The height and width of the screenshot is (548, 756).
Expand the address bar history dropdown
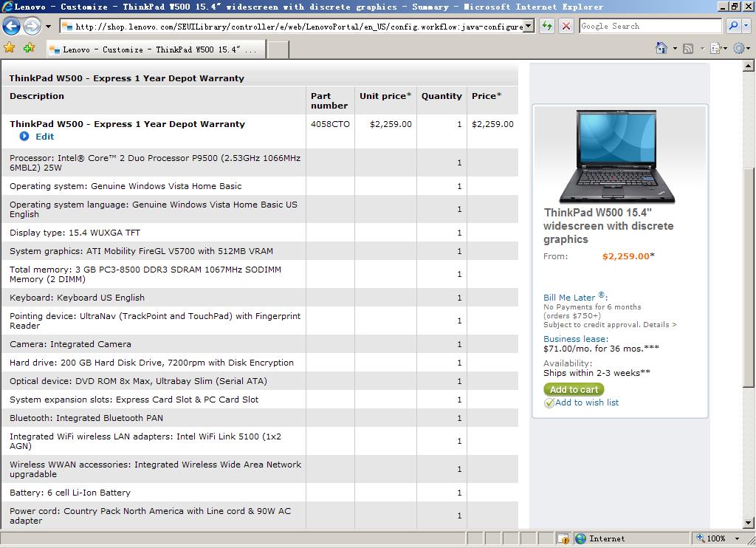[529, 27]
